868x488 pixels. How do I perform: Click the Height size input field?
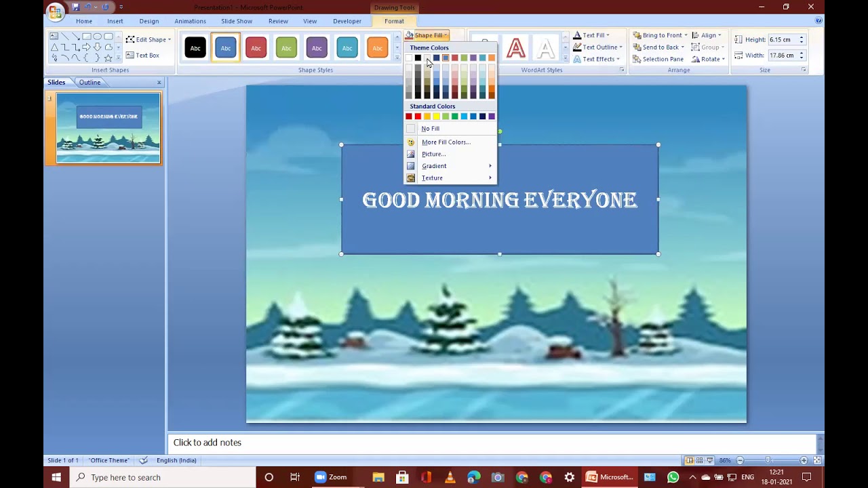pyautogui.click(x=781, y=40)
